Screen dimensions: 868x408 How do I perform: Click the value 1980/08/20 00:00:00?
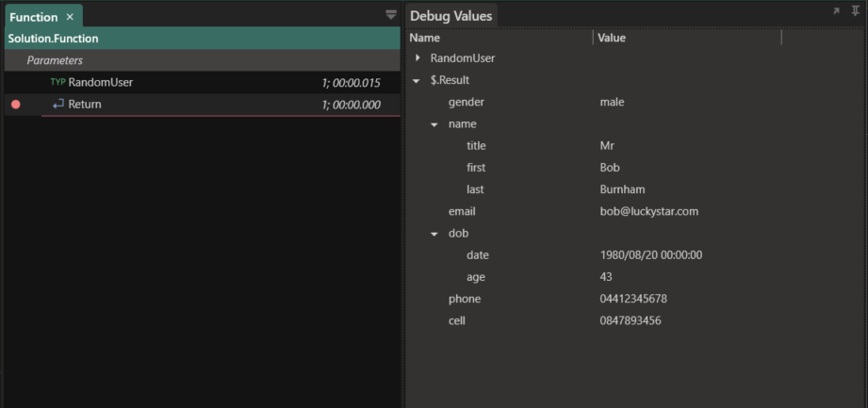click(x=651, y=255)
